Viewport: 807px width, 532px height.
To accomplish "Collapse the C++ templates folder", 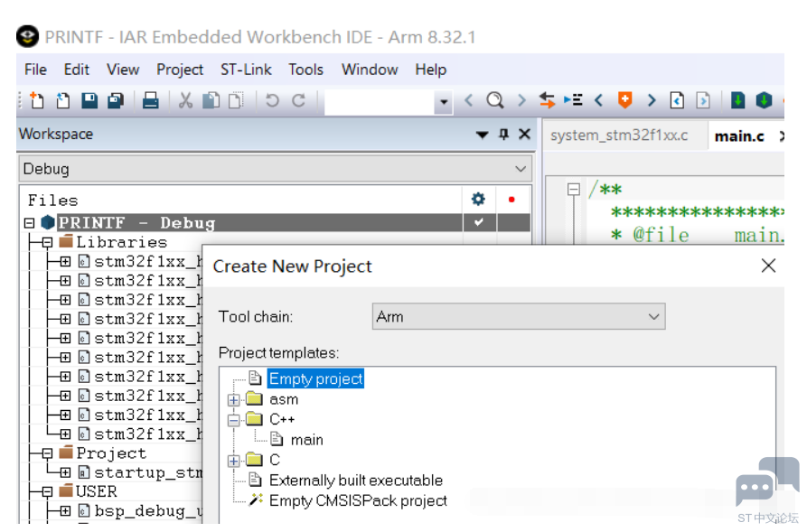I will [233, 420].
